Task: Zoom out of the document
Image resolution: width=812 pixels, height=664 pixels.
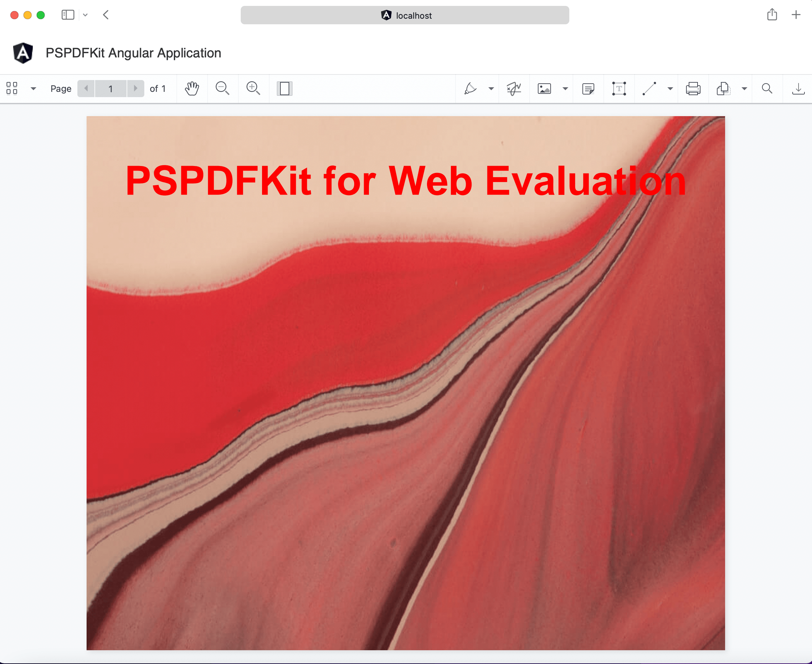Action: [x=222, y=88]
